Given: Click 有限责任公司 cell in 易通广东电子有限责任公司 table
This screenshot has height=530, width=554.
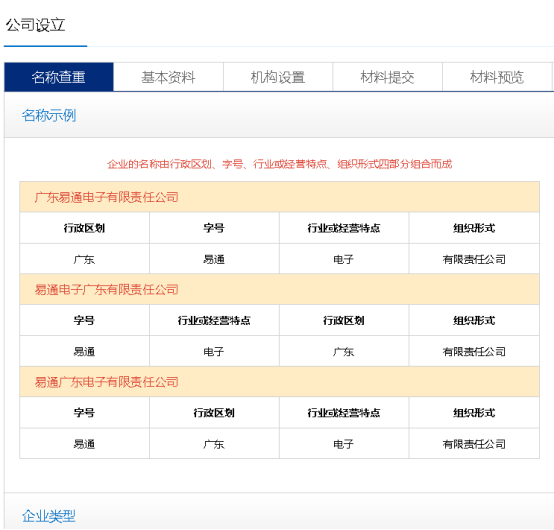Looking at the screenshot, I should pos(474,444).
